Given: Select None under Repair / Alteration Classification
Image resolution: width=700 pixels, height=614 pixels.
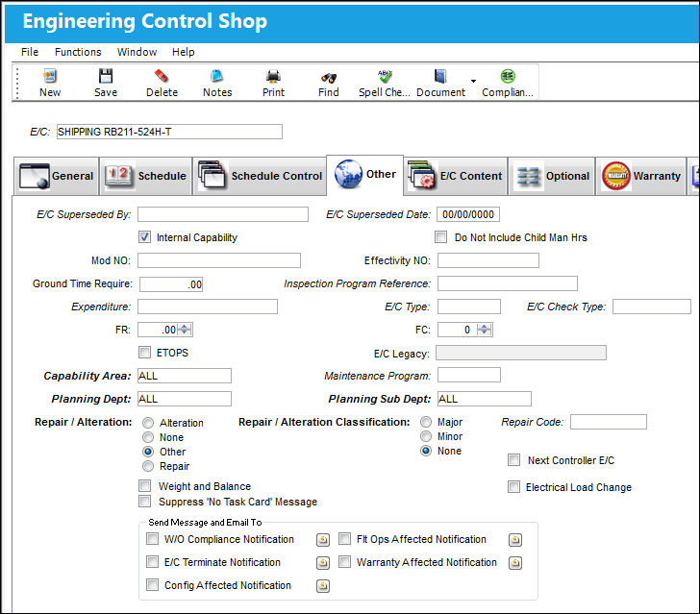Looking at the screenshot, I should (x=426, y=451).
